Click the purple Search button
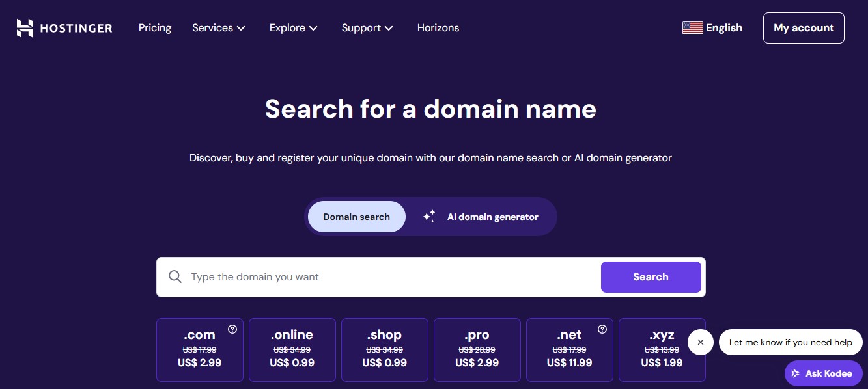 [651, 277]
